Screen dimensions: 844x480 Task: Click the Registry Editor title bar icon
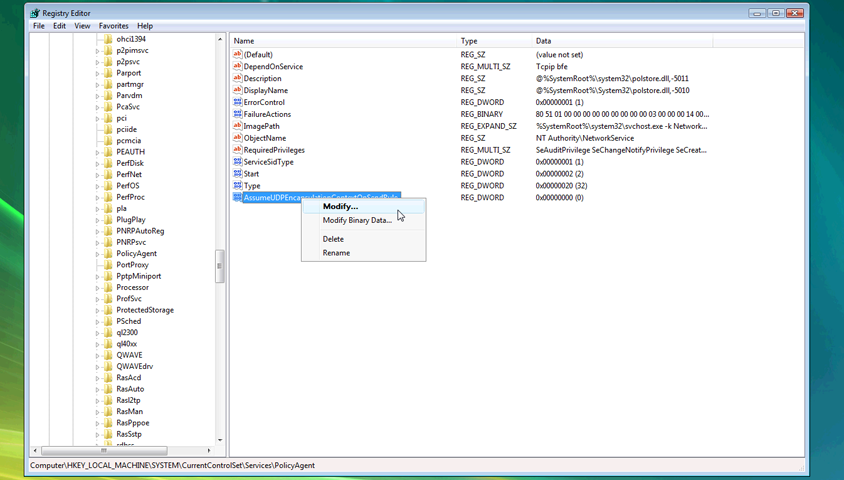34,13
